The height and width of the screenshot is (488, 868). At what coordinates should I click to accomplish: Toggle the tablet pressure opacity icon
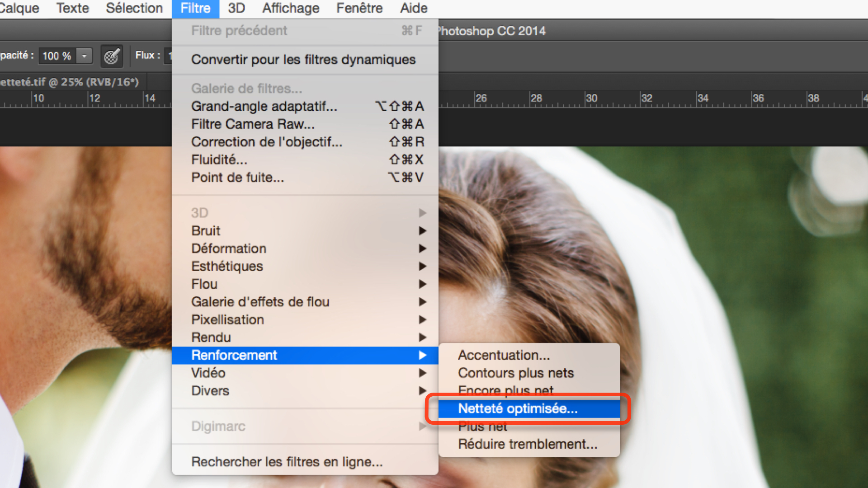(111, 56)
